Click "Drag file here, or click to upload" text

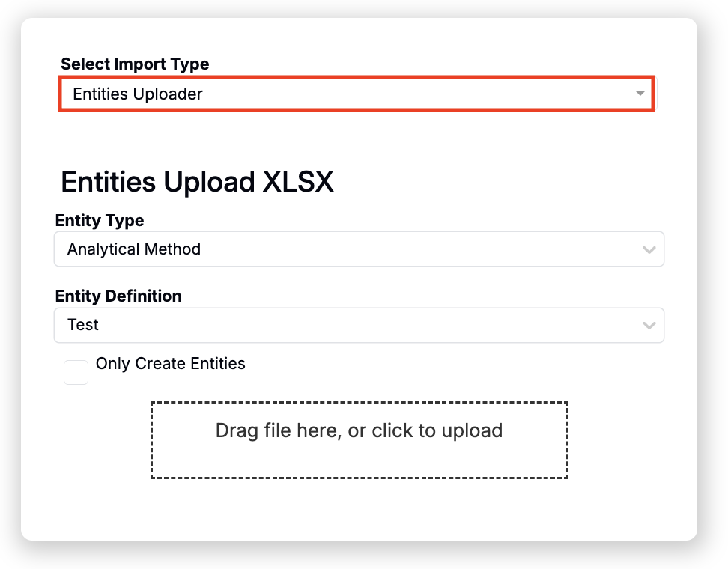tap(359, 430)
